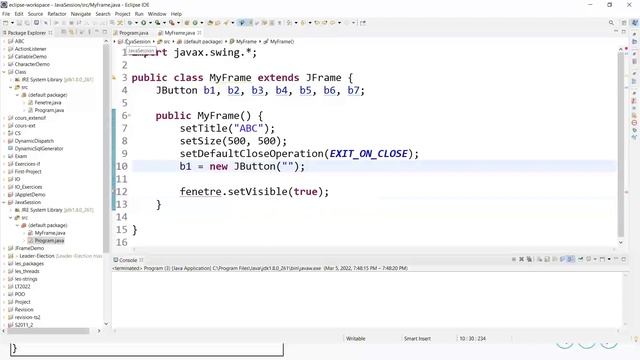Select the Java perspective icon
The width and height of the screenshot is (640, 360).
coord(634,23)
